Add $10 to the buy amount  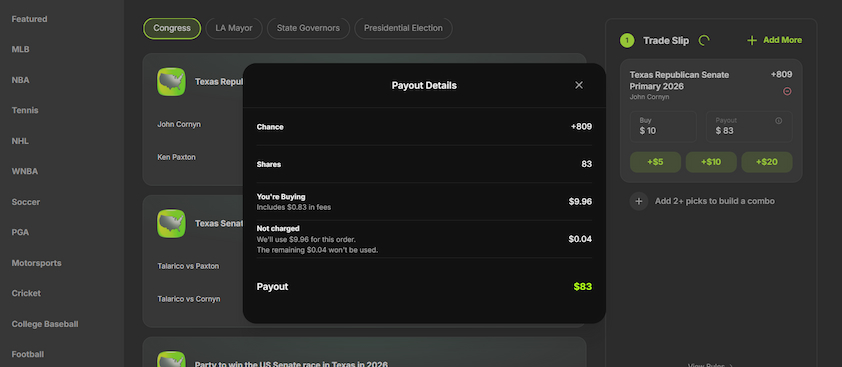[x=711, y=162]
